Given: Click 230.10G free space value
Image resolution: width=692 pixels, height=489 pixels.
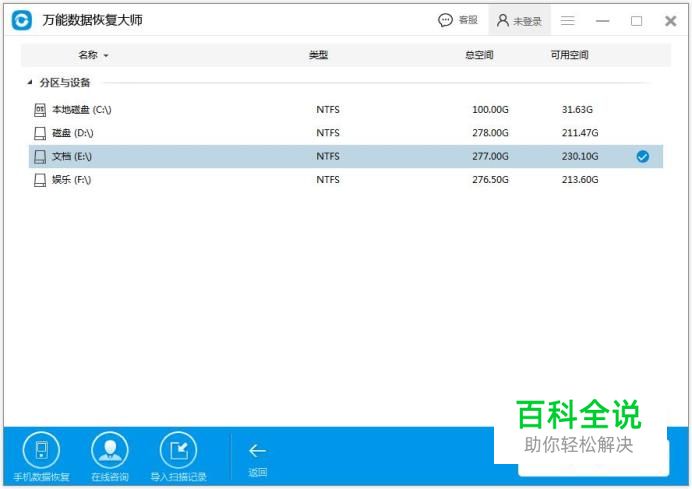Looking at the screenshot, I should [x=580, y=156].
